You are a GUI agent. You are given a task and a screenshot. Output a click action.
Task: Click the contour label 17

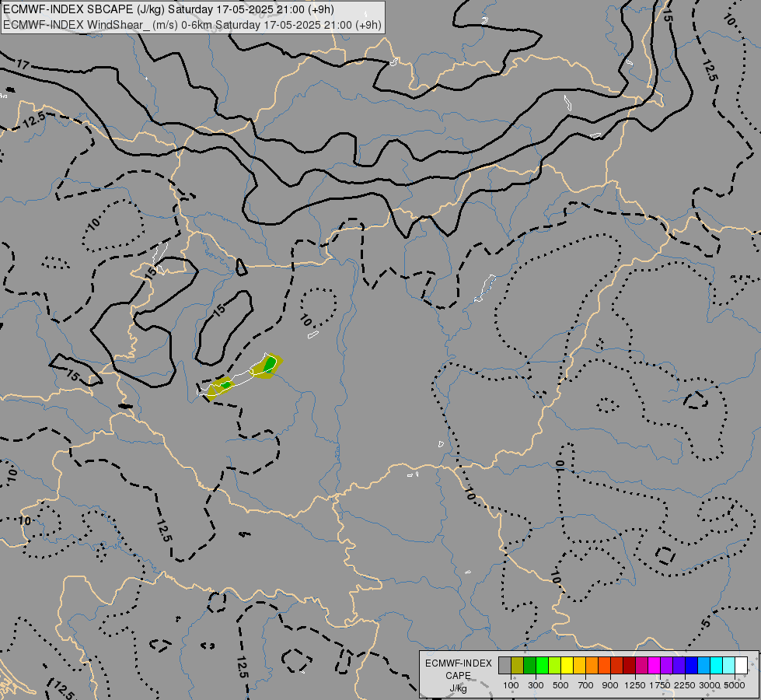coord(23,64)
